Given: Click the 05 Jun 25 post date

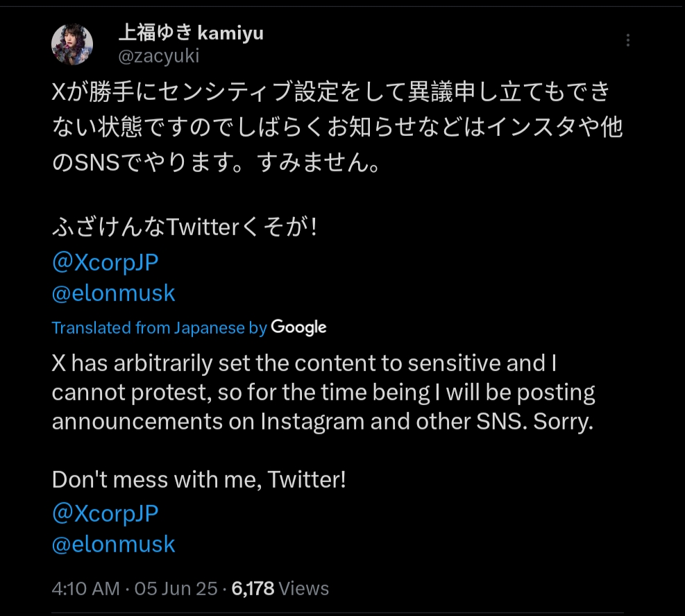Looking at the screenshot, I should 176,589.
